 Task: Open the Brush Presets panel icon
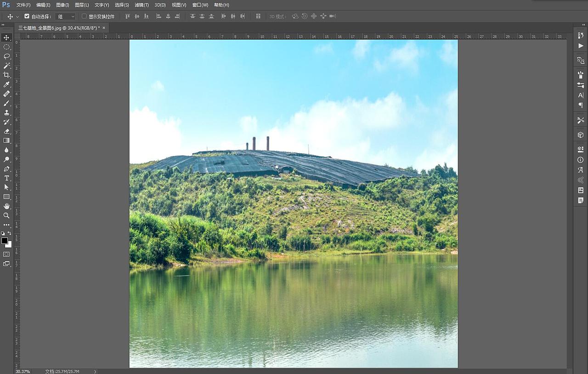click(x=581, y=75)
